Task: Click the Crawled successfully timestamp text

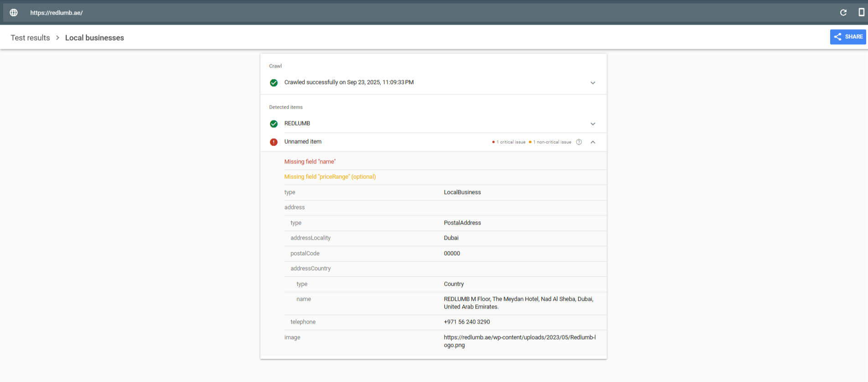Action: pyautogui.click(x=349, y=82)
